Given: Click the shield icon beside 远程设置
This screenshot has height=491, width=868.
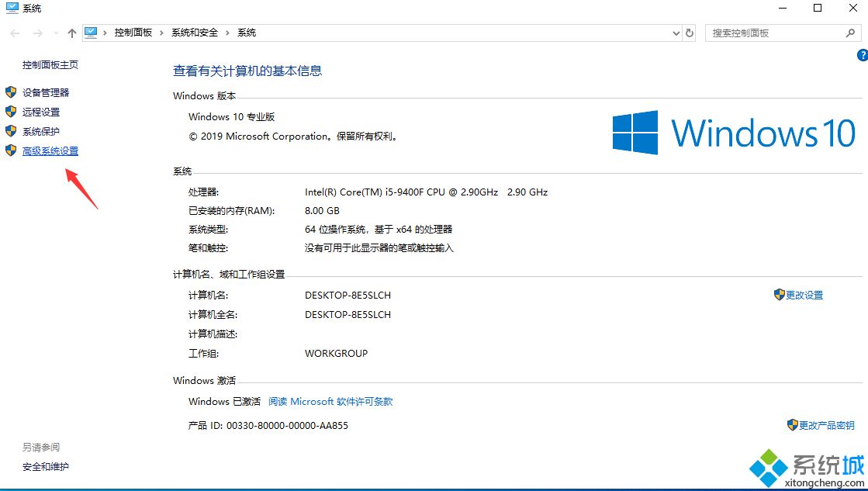Looking at the screenshot, I should [11, 111].
